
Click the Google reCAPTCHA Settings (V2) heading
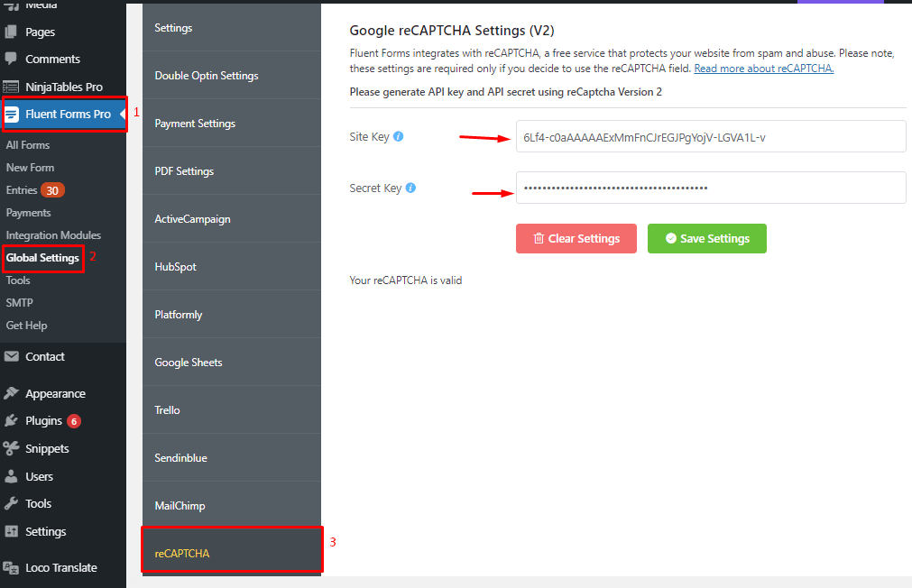452,31
